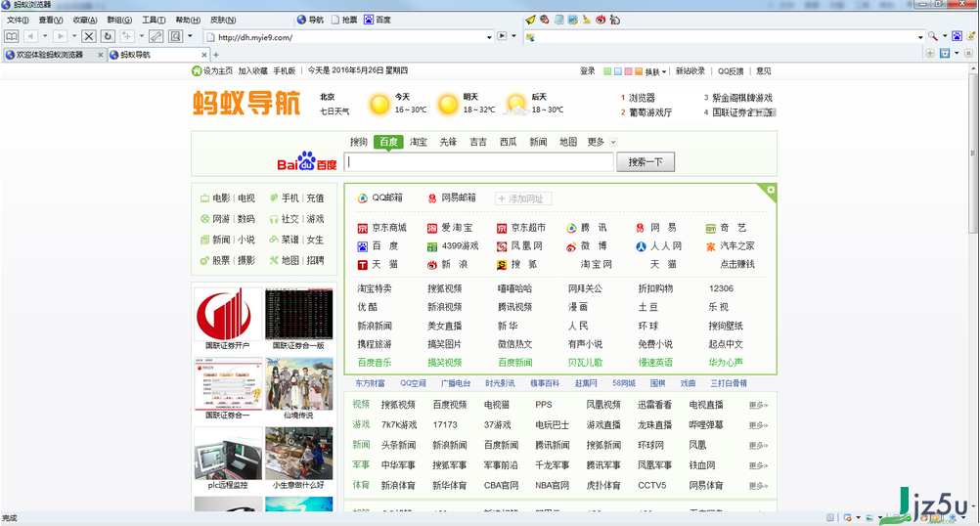
Task: Open the 东方财富 link
Action: click(x=370, y=383)
